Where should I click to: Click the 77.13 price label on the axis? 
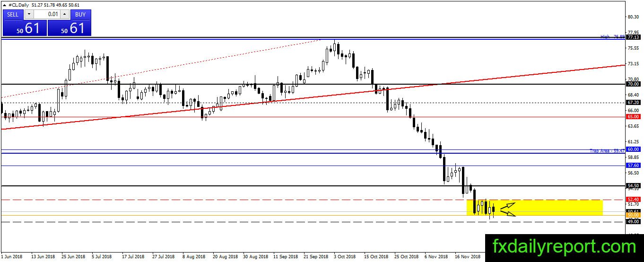tap(633, 37)
